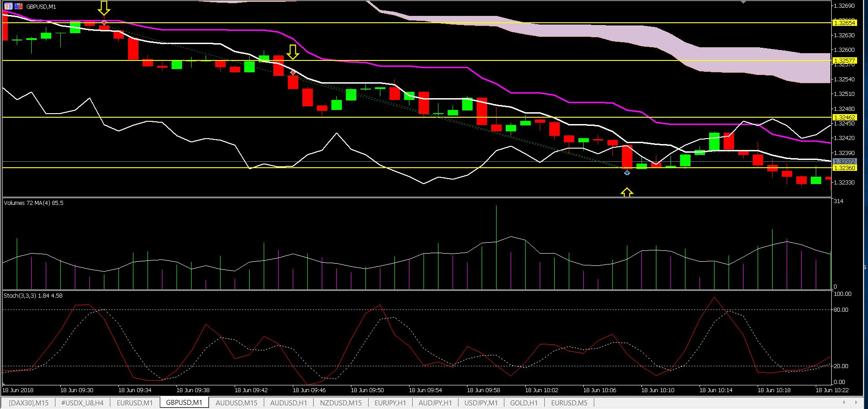The height and width of the screenshot is (409, 868).
Task: Click the 18 Jun 09:34 time label
Action: [x=135, y=390]
